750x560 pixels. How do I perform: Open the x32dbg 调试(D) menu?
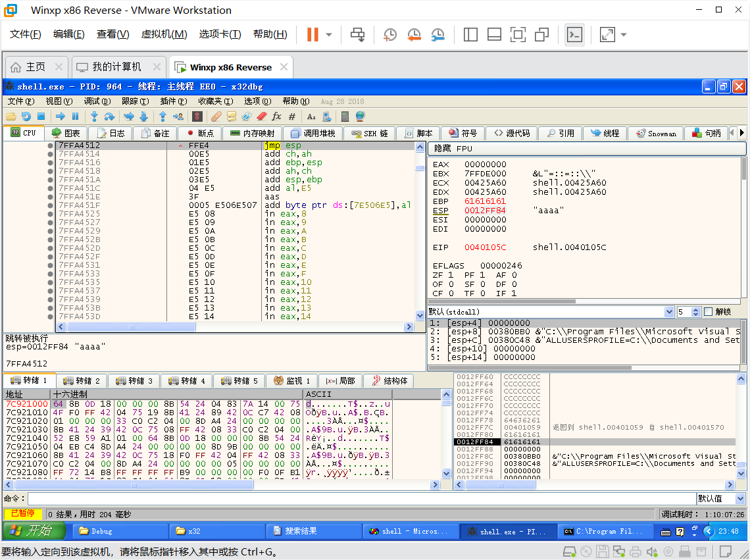[97, 101]
